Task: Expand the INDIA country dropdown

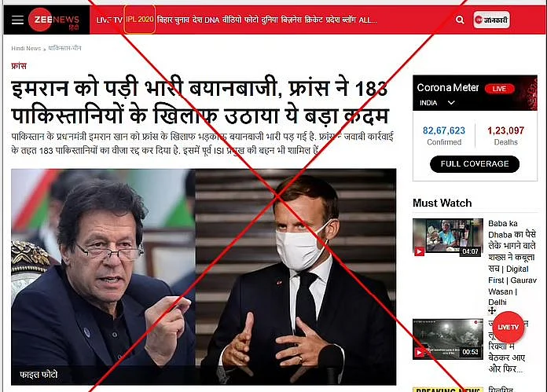Action: [437, 103]
